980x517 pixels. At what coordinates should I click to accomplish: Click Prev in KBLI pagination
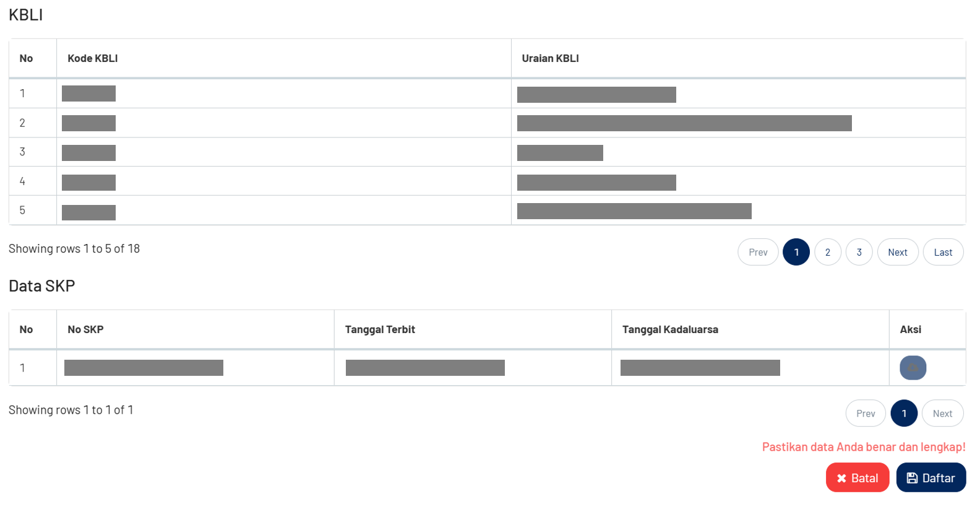[758, 252]
